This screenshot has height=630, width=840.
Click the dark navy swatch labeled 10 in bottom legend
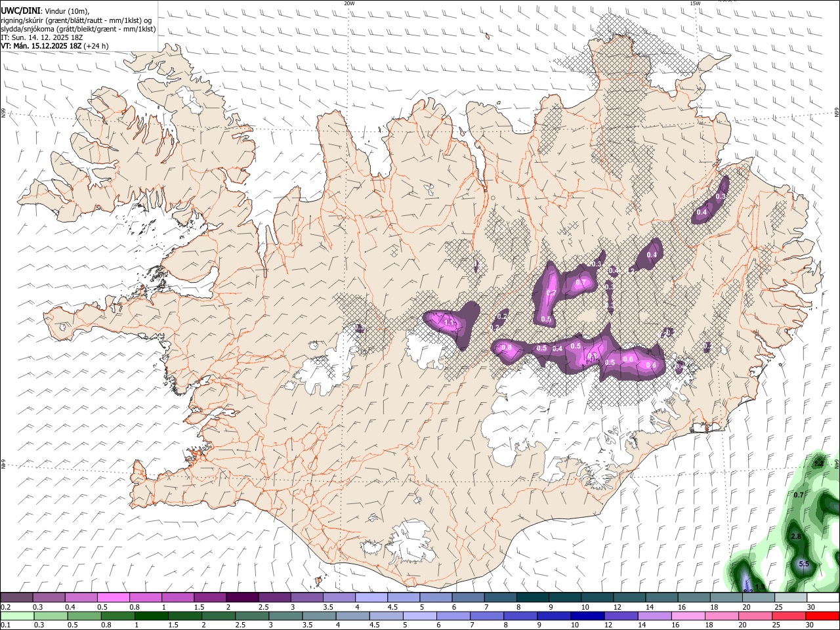(x=587, y=616)
